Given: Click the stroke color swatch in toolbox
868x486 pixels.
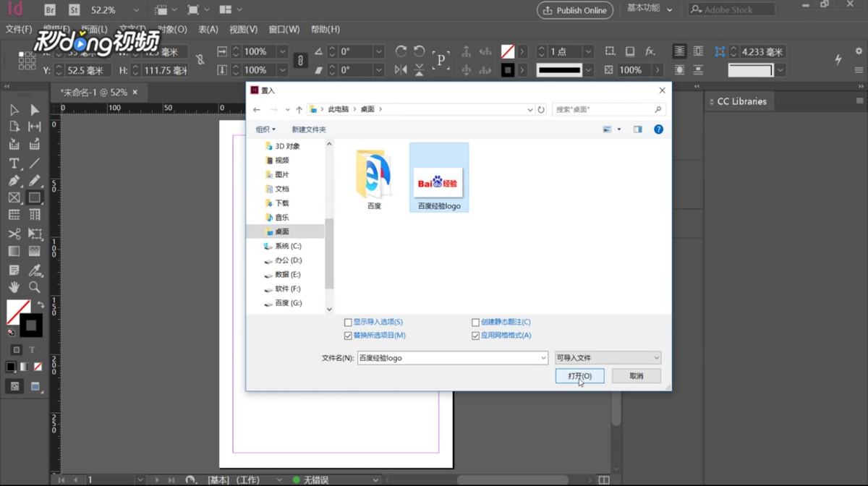Looking at the screenshot, I should coord(32,326).
